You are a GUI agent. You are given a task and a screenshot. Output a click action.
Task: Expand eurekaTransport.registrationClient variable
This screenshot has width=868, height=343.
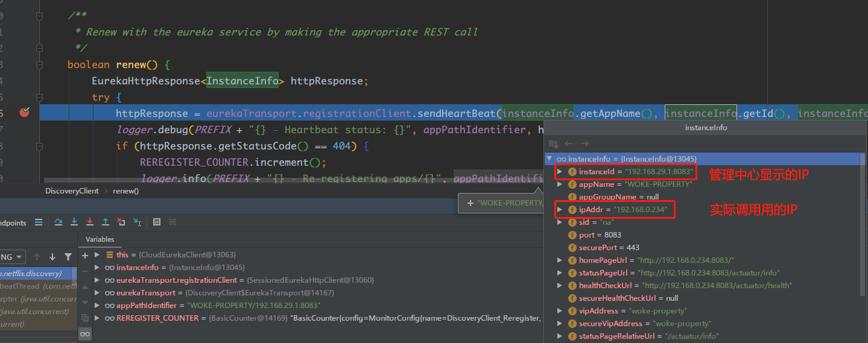point(97,280)
